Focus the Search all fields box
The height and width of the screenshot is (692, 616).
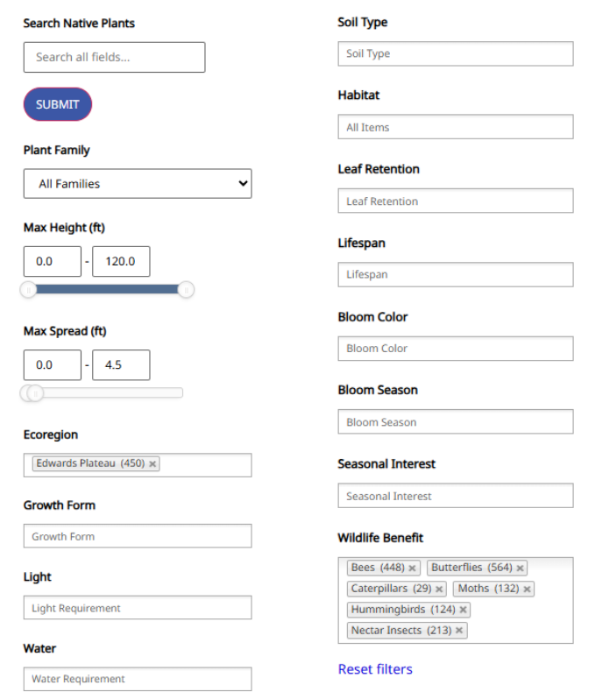coord(115,57)
